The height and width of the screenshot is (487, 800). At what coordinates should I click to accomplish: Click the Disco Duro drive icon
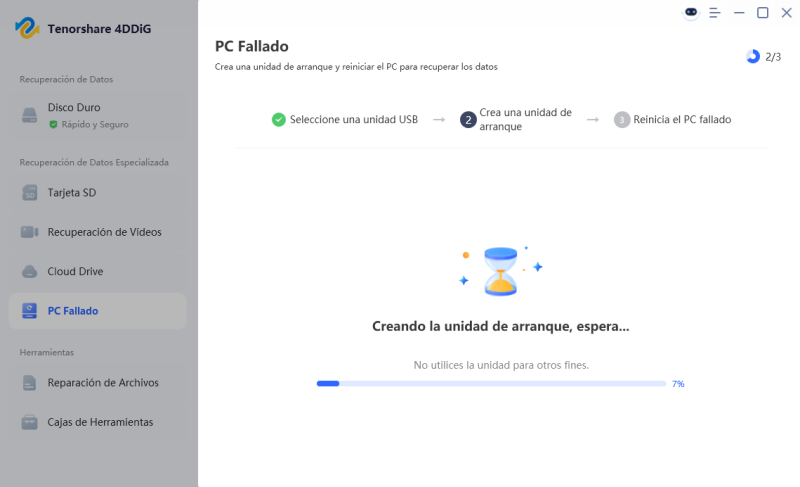tap(30, 115)
